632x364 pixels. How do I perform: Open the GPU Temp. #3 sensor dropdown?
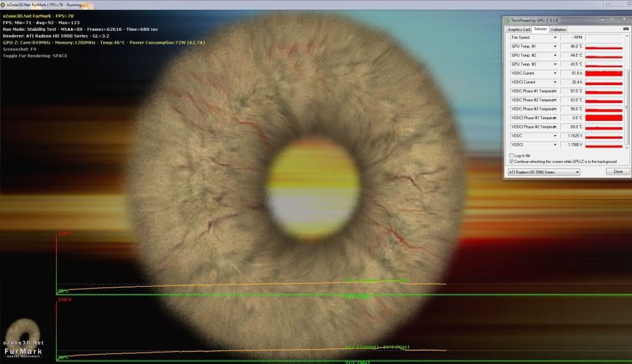click(x=555, y=64)
